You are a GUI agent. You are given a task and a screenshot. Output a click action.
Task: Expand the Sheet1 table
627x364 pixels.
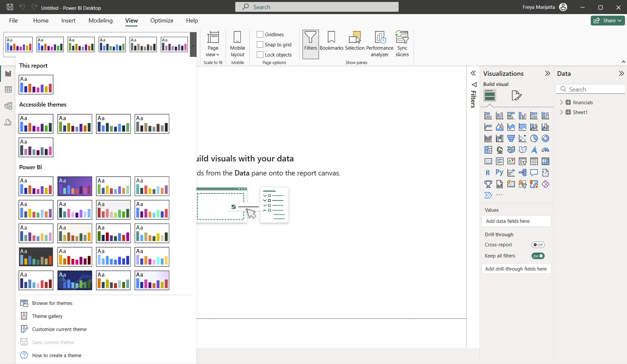point(561,112)
